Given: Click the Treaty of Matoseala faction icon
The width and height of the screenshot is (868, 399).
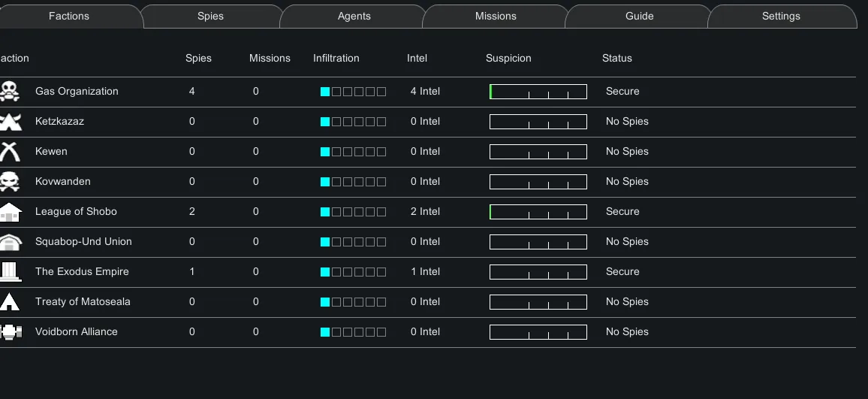Looking at the screenshot, I should pyautogui.click(x=9, y=302).
